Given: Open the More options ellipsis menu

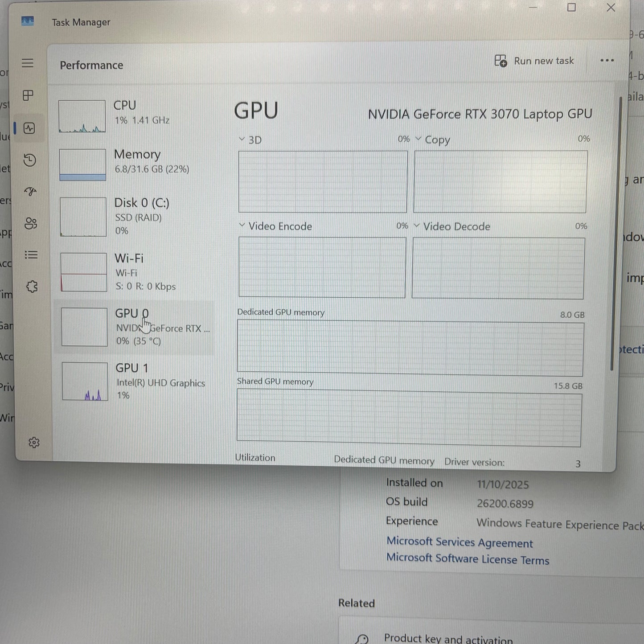Looking at the screenshot, I should (x=607, y=61).
